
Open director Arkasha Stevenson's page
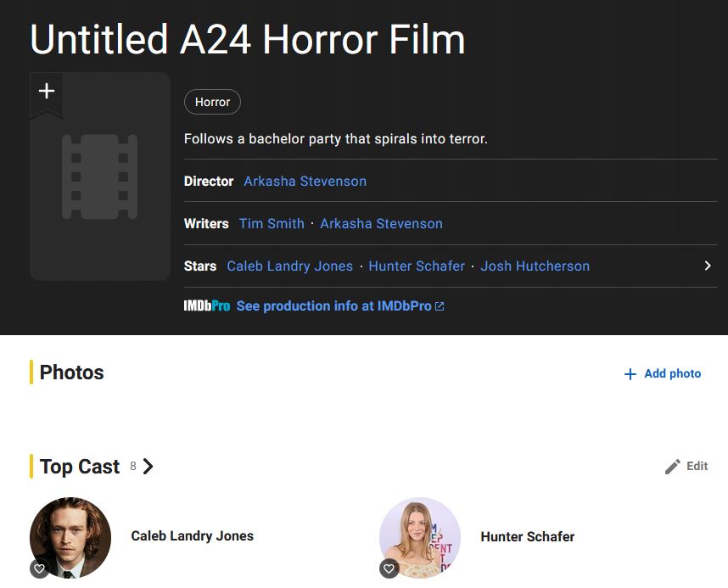click(305, 181)
